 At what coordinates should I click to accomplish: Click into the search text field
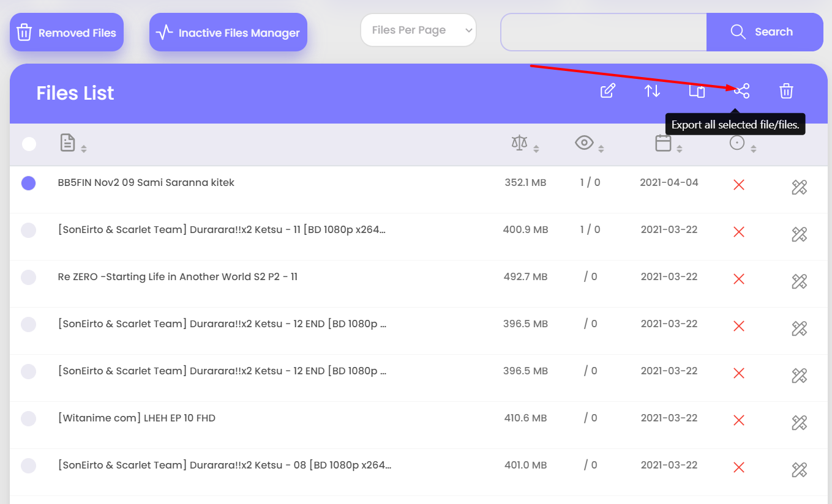click(604, 32)
